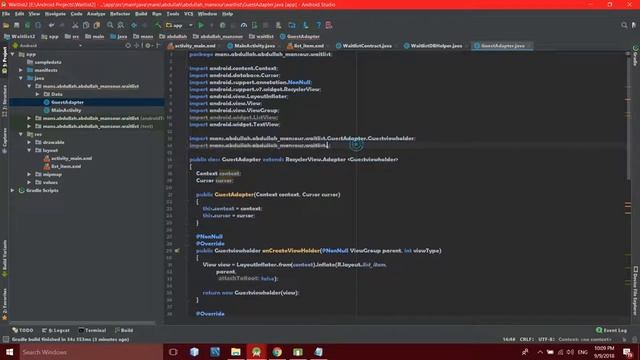
Task: Click the Undo toolbar icon
Action: coord(51,25)
